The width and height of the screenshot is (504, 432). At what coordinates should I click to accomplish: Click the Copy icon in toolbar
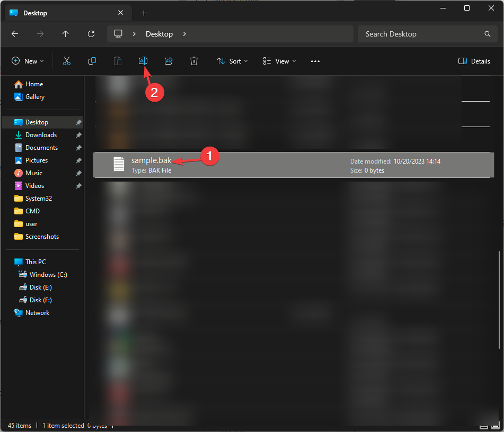pyautogui.click(x=92, y=61)
